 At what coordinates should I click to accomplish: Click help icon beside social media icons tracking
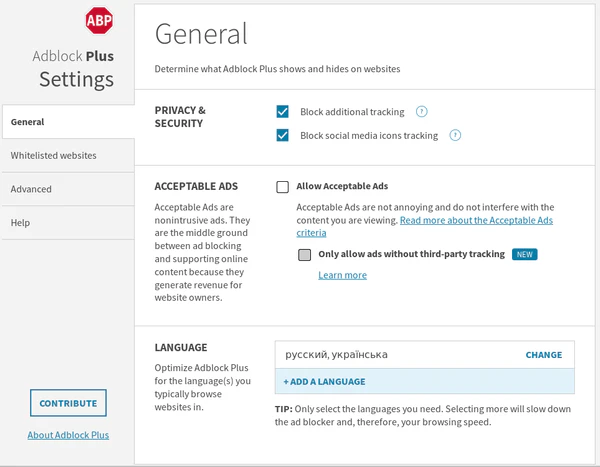(455, 135)
